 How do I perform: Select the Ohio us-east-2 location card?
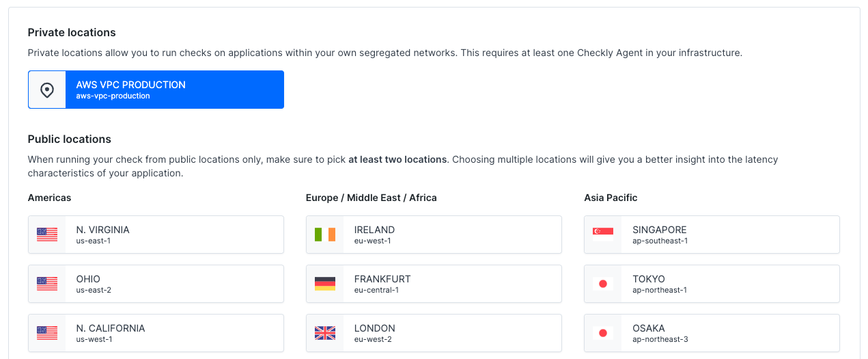[174, 284]
